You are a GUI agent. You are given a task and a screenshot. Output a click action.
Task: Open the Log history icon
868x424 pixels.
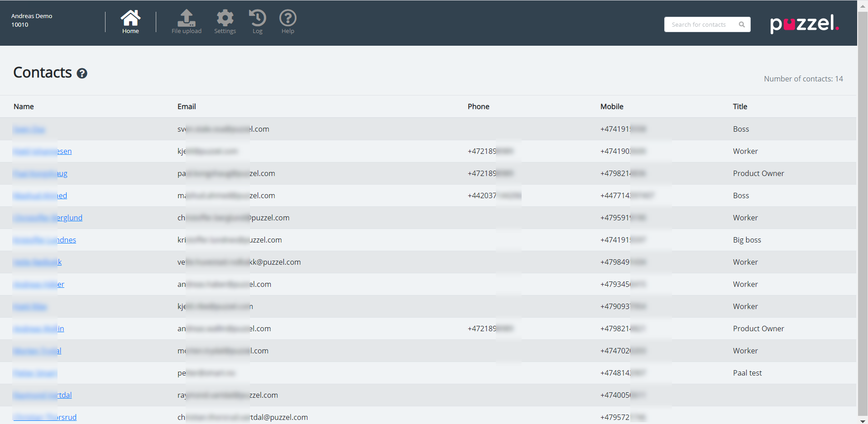(257, 22)
